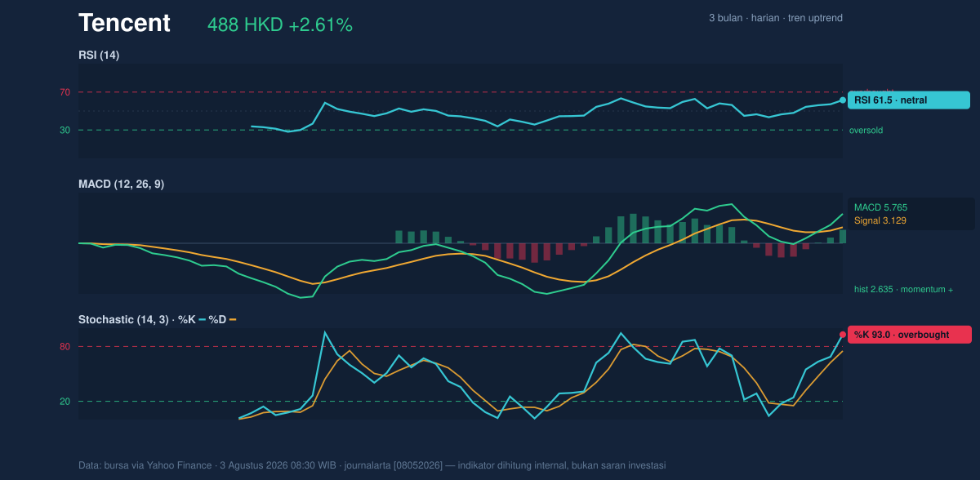980x480 pixels.
Task: Click the Stochastic axis label 80
Action: (x=65, y=347)
